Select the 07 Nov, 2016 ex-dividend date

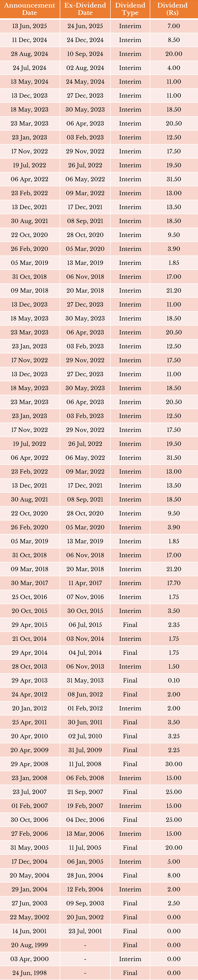click(85, 597)
